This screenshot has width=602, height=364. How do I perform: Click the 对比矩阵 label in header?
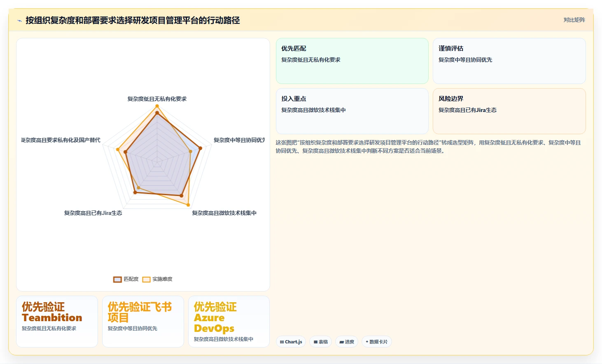coord(574,20)
